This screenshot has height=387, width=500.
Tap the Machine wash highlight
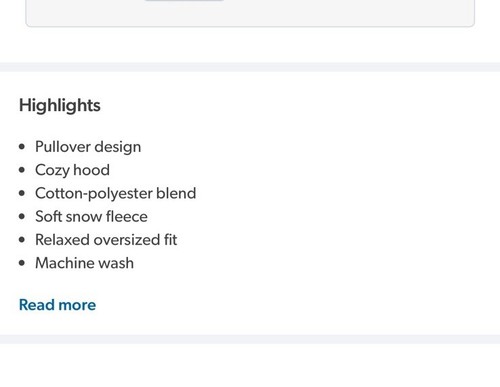point(84,263)
